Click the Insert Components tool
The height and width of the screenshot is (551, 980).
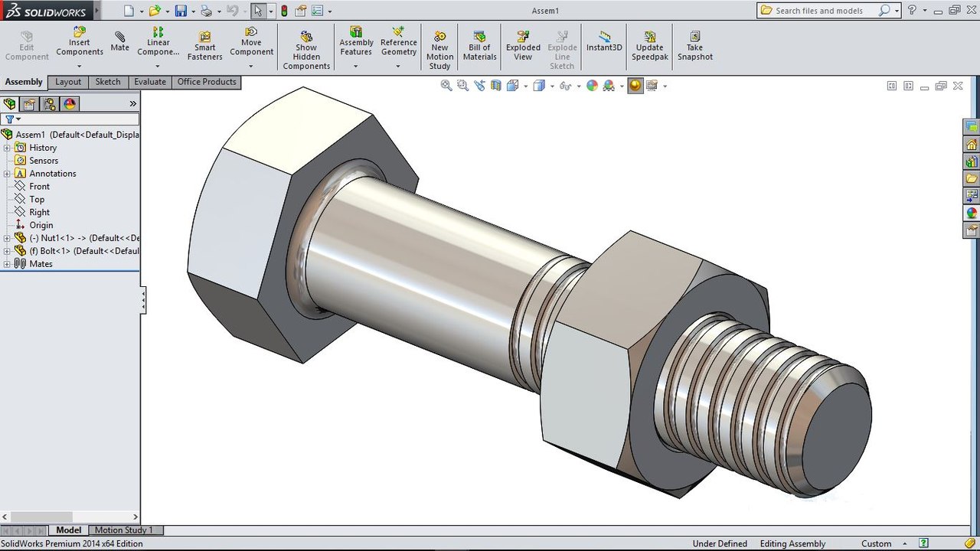(x=79, y=42)
